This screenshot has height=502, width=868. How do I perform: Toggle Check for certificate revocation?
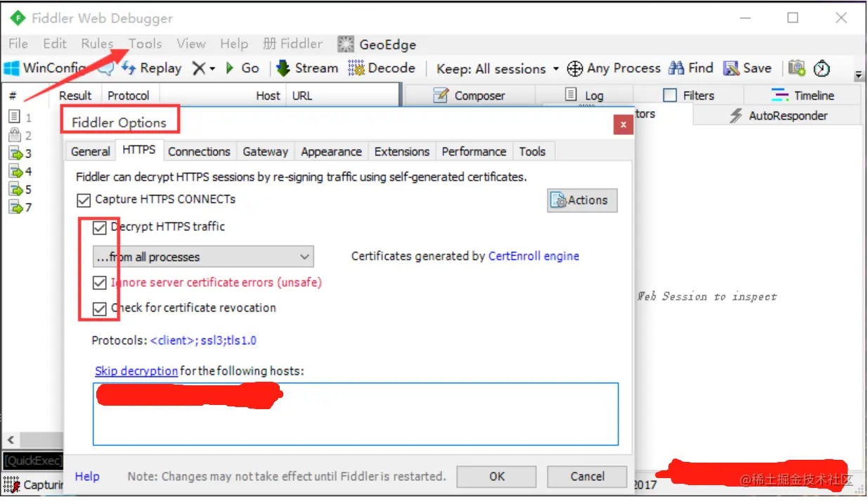coord(99,308)
